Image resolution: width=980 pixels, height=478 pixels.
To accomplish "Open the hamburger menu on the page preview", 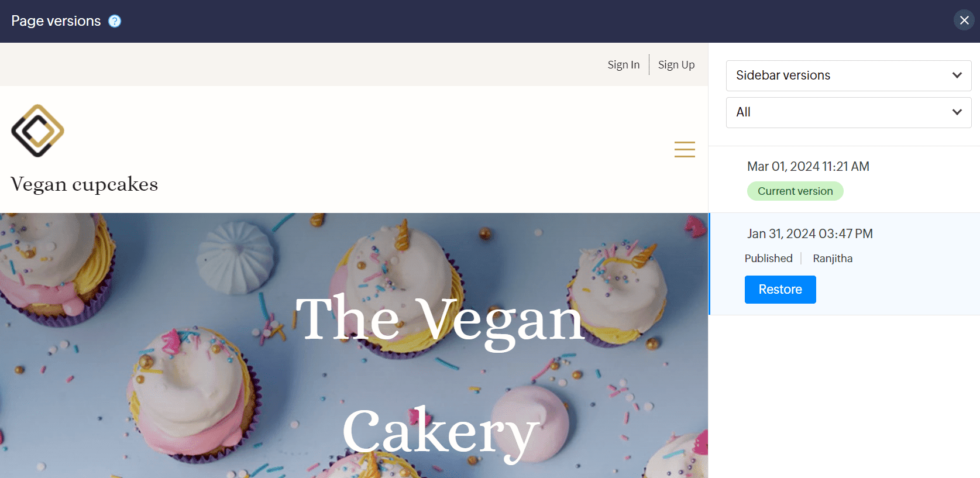I will (685, 149).
